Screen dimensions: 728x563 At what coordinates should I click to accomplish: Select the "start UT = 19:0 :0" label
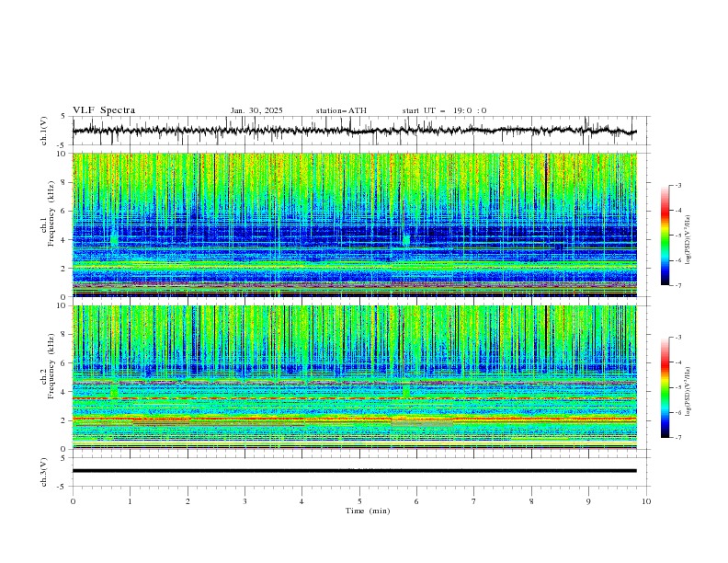tap(444, 110)
